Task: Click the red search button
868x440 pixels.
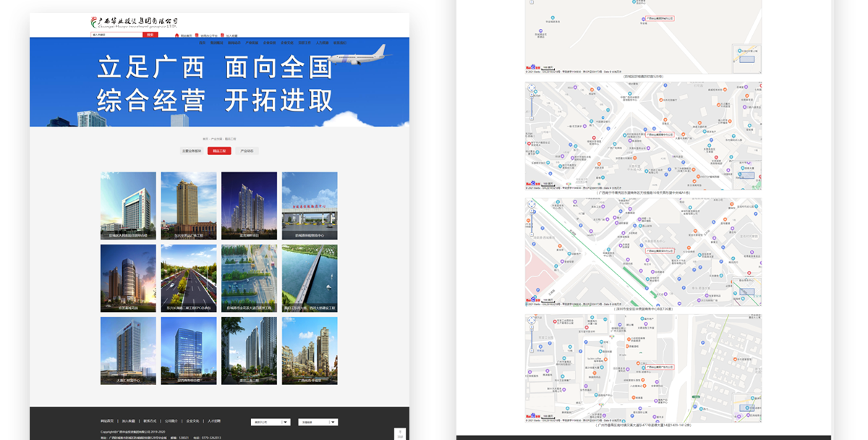Action: pos(150,35)
